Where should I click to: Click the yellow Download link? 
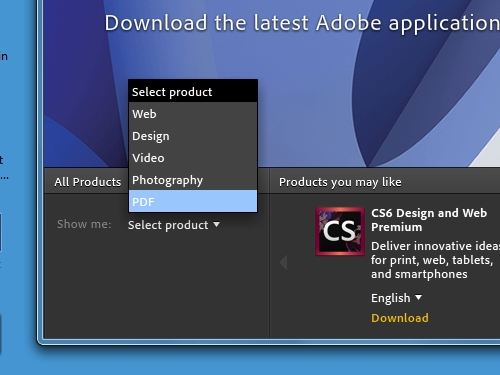pyautogui.click(x=400, y=318)
